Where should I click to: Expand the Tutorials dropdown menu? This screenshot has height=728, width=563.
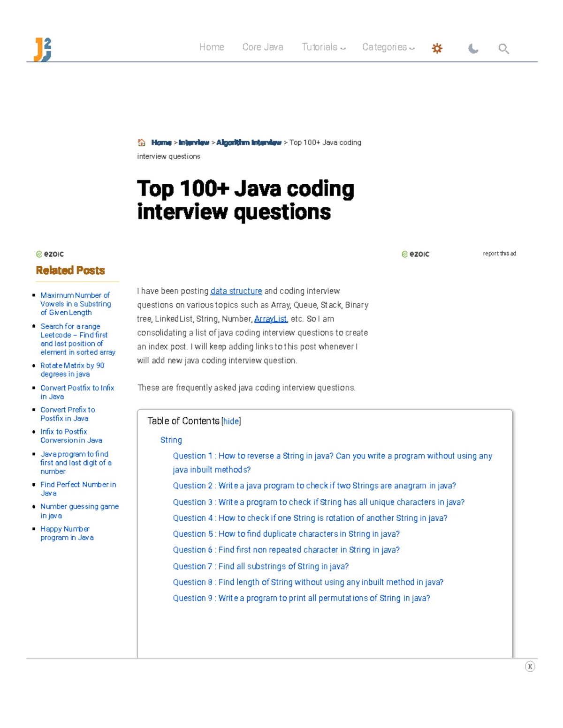pyautogui.click(x=323, y=47)
